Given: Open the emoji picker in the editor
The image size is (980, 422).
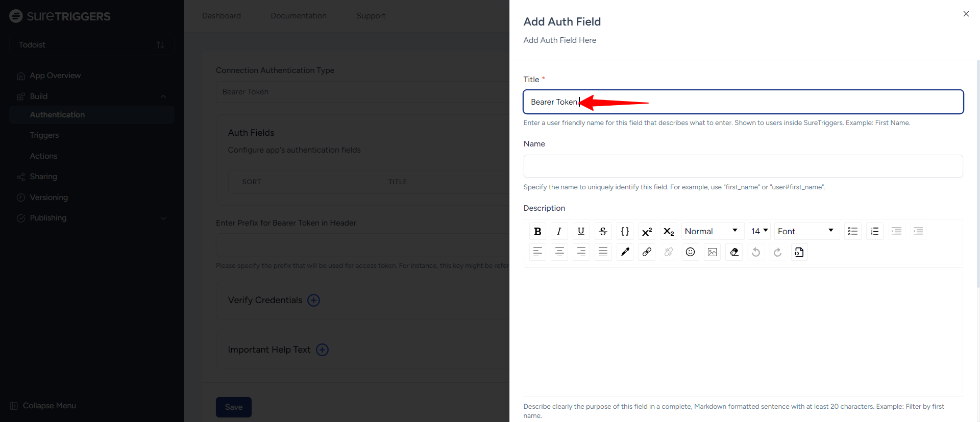Looking at the screenshot, I should pyautogui.click(x=690, y=252).
